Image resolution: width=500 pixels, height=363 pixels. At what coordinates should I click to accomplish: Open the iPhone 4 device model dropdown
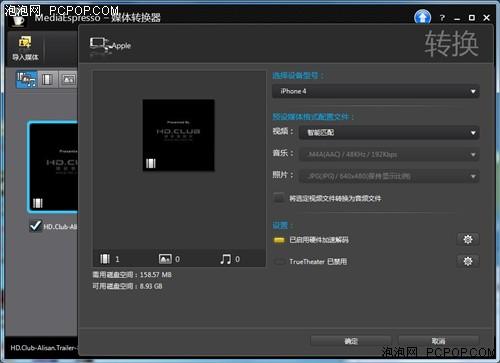point(376,91)
